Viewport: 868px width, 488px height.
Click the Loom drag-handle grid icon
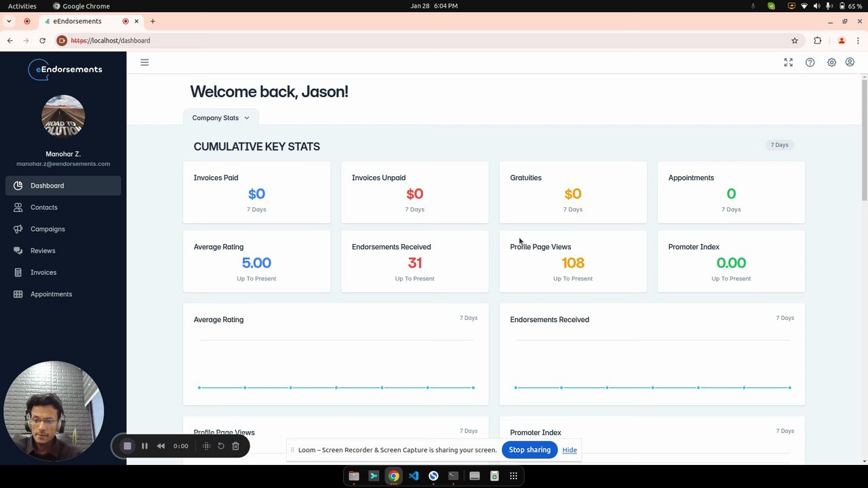[x=206, y=446]
